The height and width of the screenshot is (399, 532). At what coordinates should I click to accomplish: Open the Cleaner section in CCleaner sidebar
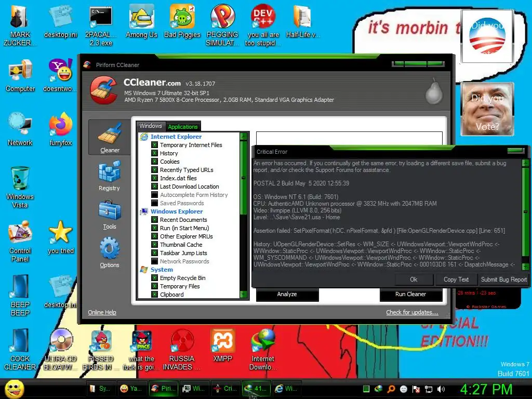click(109, 137)
